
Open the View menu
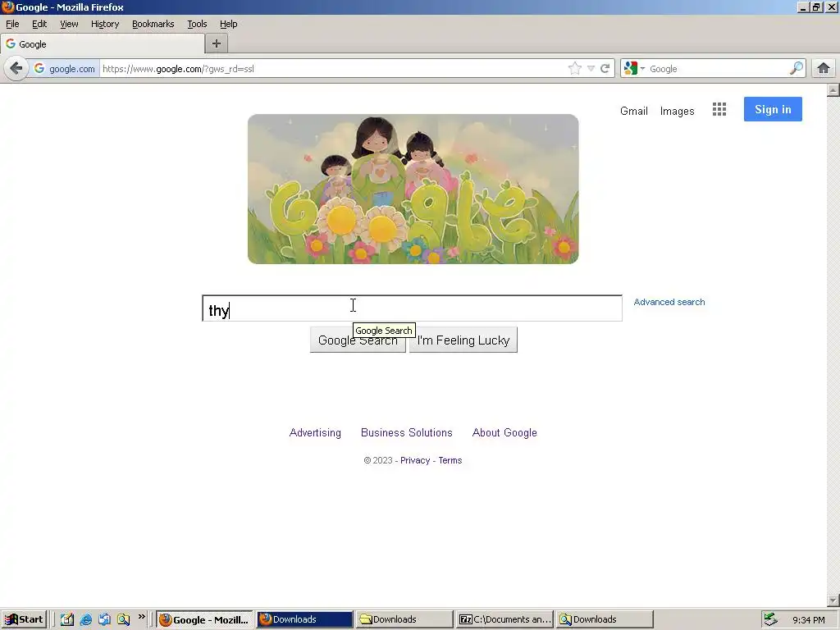[x=69, y=24]
